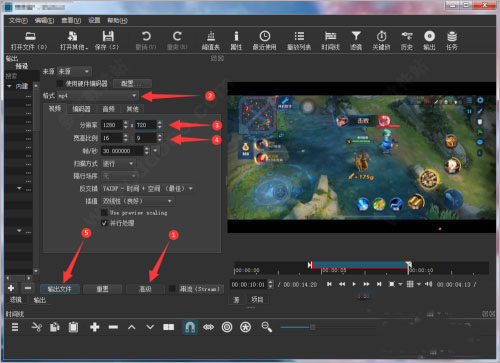
Task: Click the 保存 (Save) floppy icon
Action: click(108, 36)
